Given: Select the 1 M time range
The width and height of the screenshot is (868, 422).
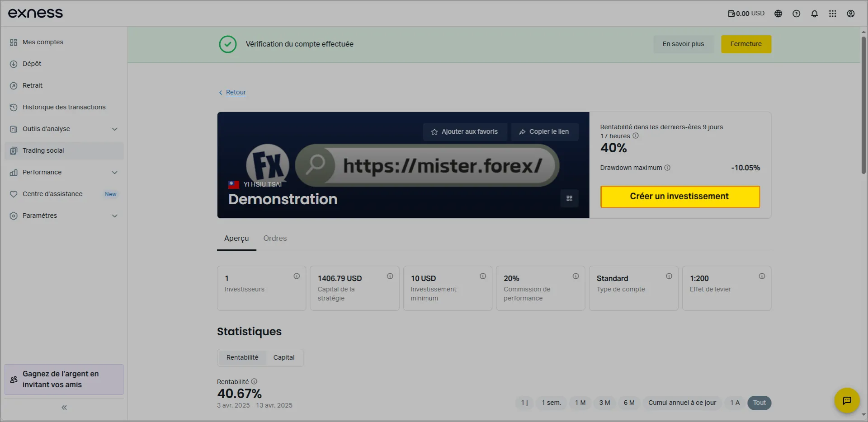Looking at the screenshot, I should [x=580, y=403].
